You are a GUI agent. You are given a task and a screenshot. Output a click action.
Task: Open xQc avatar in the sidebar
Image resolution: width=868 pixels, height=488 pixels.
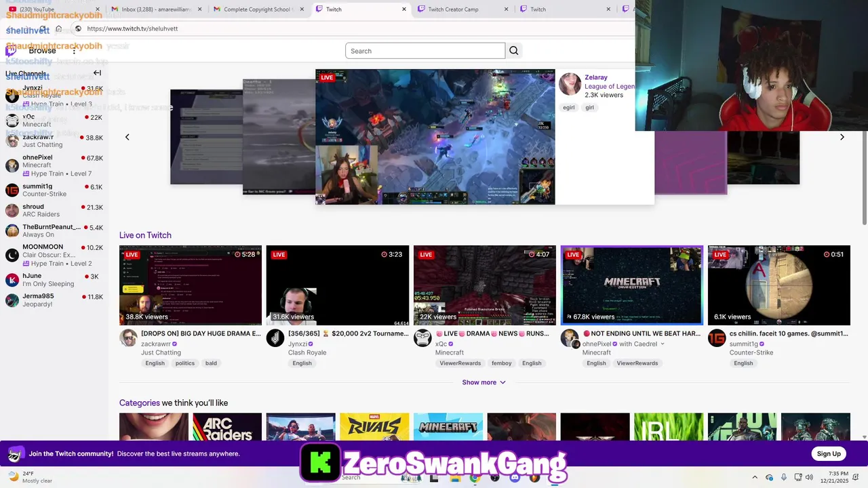[12, 121]
